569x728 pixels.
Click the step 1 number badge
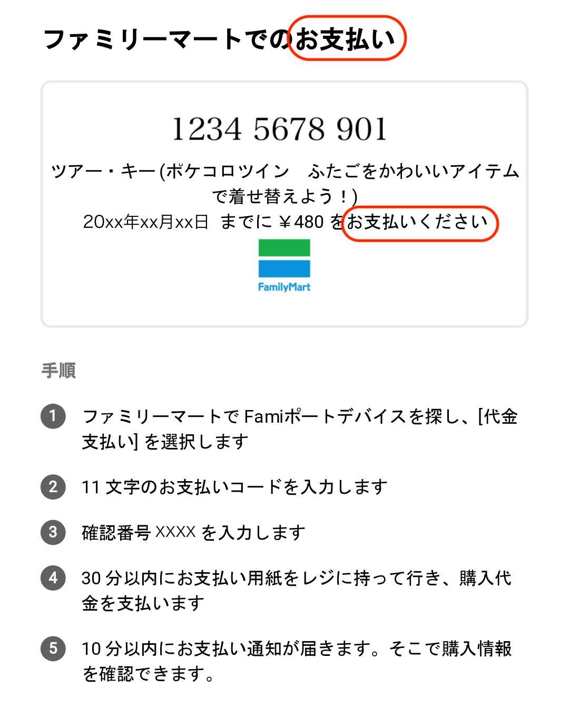coord(53,416)
